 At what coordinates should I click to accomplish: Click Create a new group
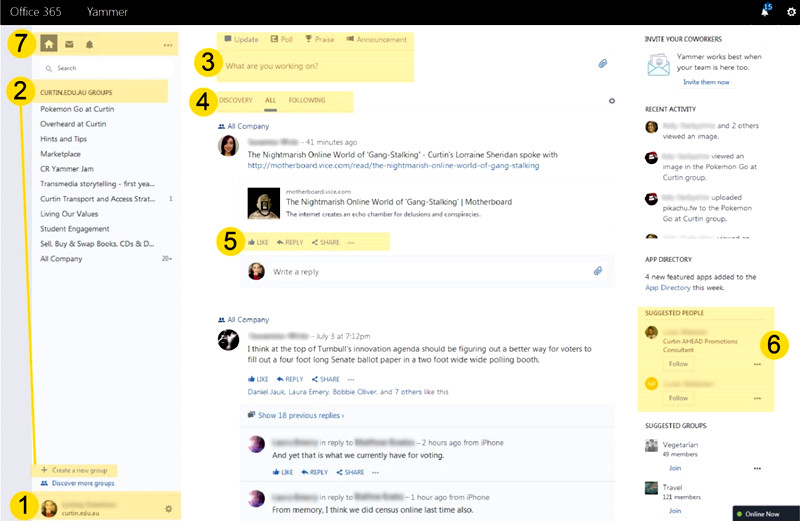(74, 470)
